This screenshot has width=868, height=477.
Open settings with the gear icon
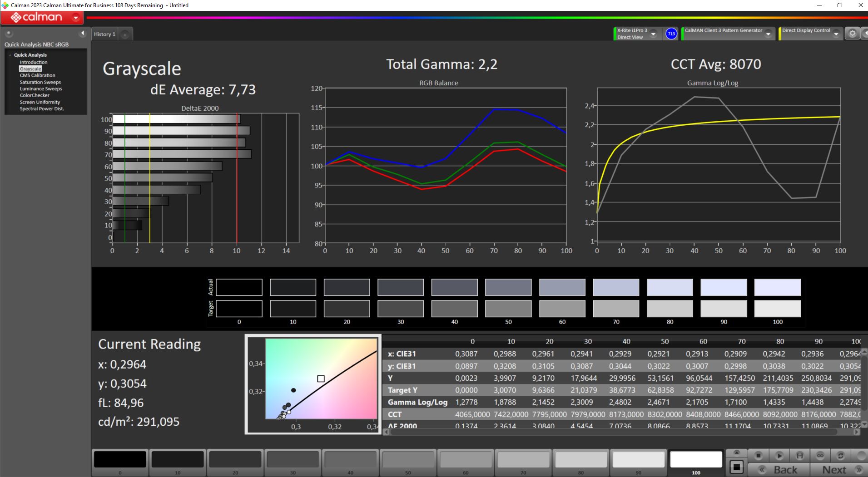(852, 34)
